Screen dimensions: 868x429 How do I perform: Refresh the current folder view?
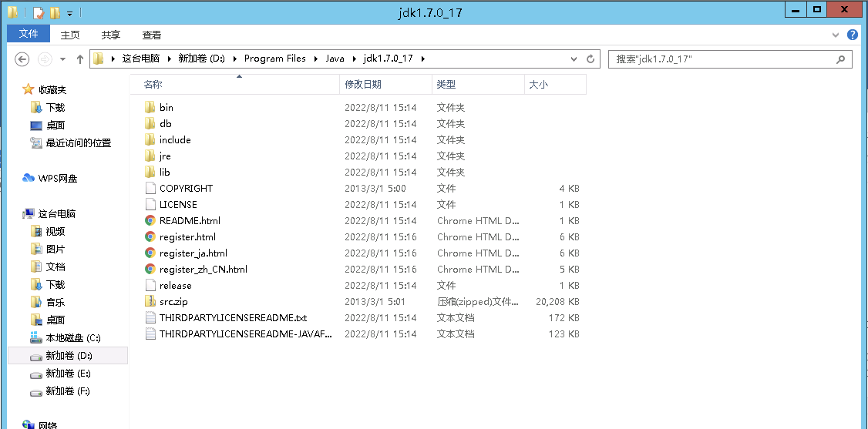point(591,59)
